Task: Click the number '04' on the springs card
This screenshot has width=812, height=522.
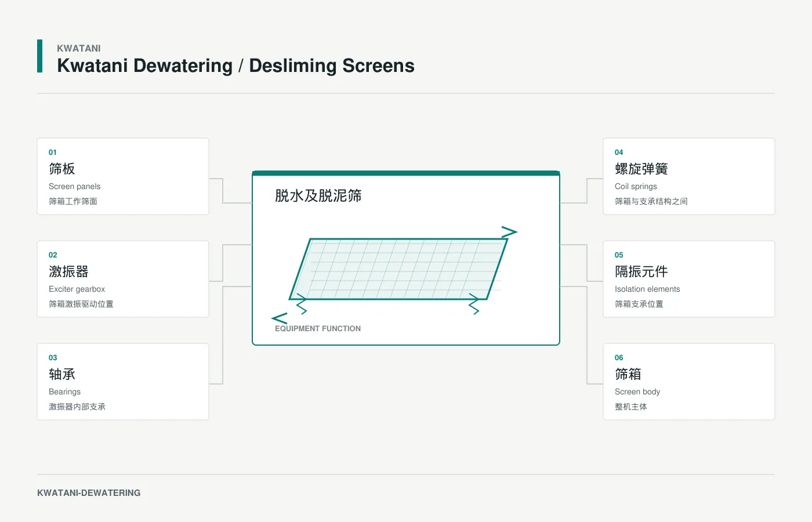Action: coord(619,153)
